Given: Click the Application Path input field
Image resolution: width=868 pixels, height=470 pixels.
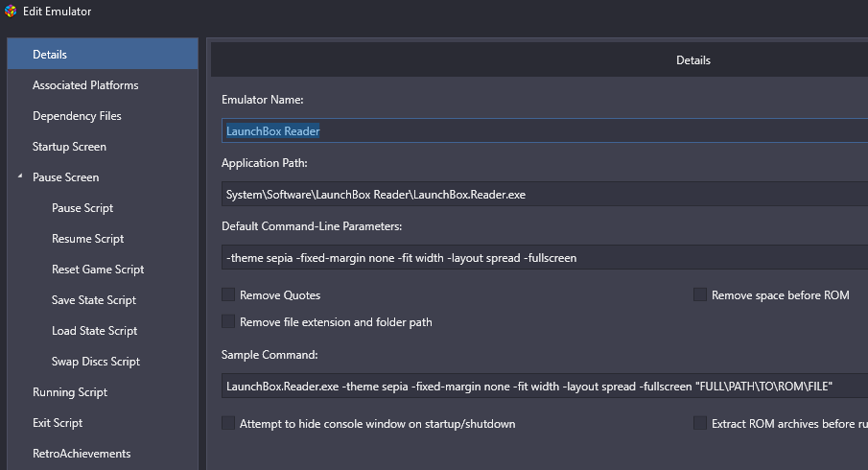Looking at the screenshot, I should pyautogui.click(x=545, y=195).
